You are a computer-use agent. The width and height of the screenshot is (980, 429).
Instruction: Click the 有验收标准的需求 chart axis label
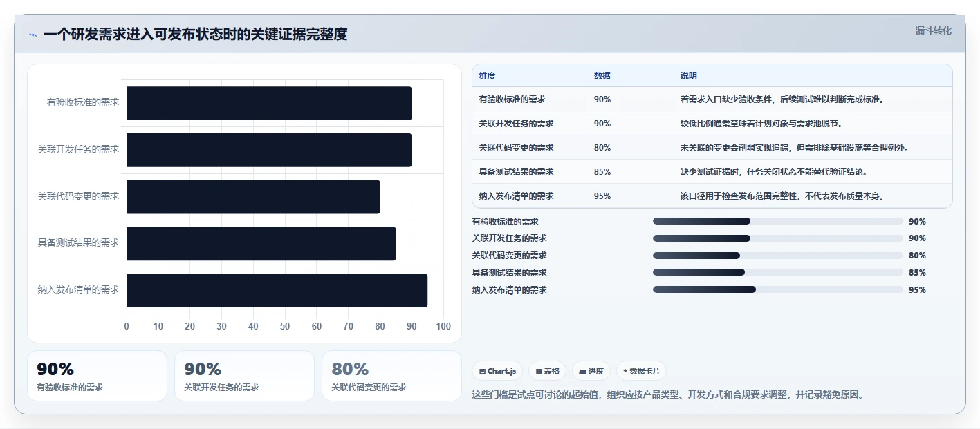click(83, 103)
